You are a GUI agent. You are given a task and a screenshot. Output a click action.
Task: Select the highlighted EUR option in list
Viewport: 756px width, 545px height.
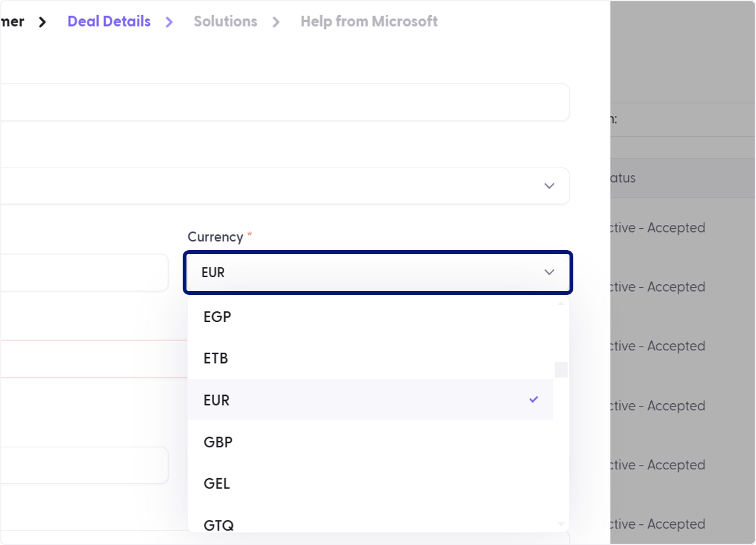(x=370, y=400)
